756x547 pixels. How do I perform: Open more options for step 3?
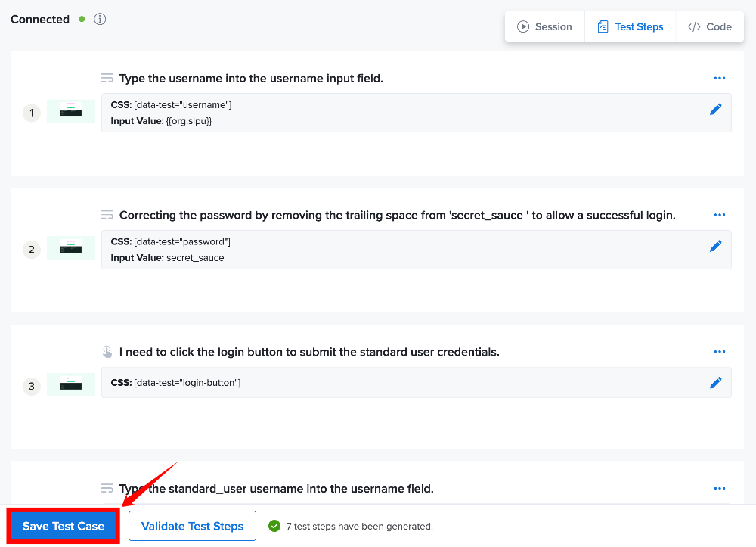tap(720, 352)
